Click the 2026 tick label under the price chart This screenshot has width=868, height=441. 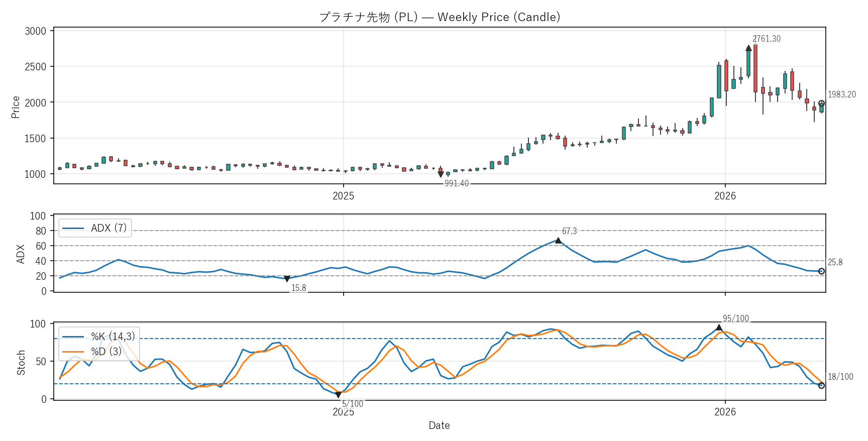click(725, 196)
